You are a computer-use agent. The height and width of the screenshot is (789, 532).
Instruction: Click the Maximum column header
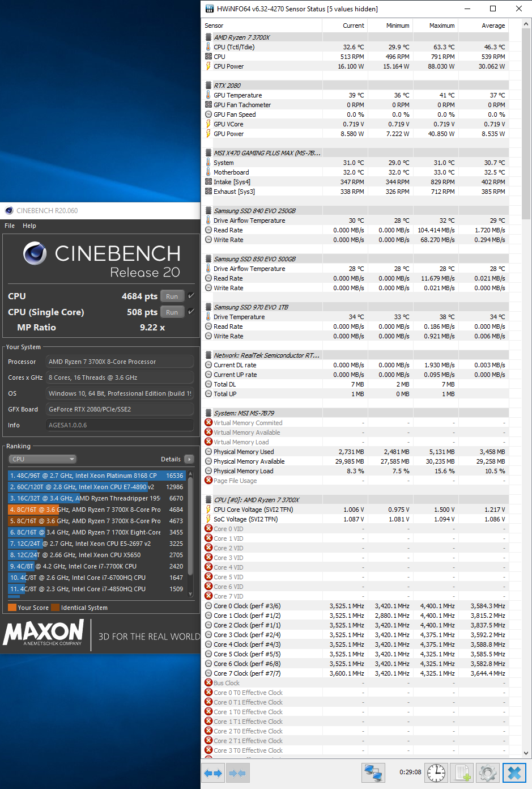(x=436, y=26)
